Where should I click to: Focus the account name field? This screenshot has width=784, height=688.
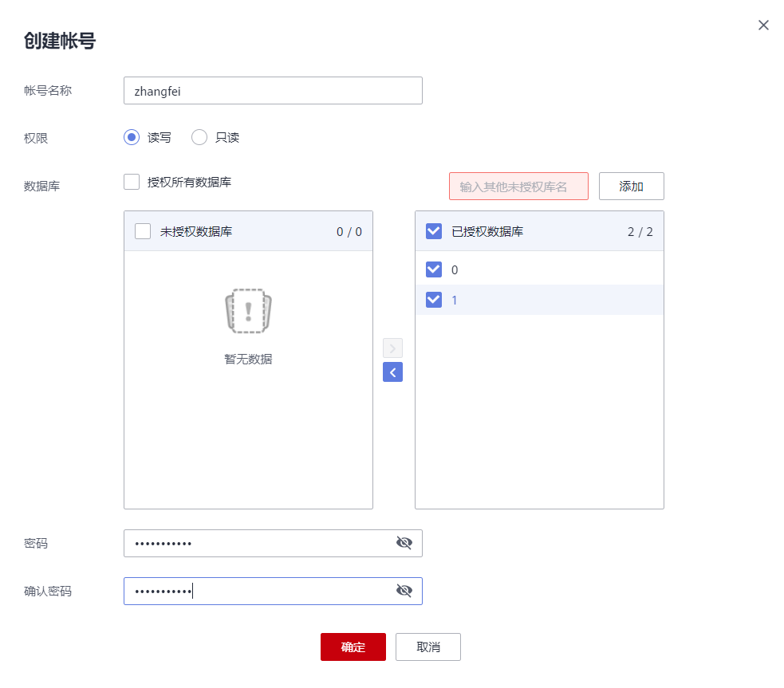coord(273,91)
